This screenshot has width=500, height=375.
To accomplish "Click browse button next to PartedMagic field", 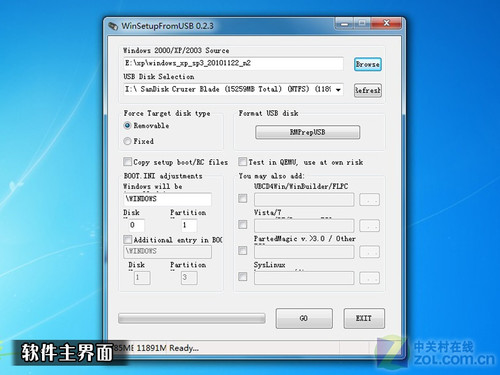I will [x=369, y=252].
